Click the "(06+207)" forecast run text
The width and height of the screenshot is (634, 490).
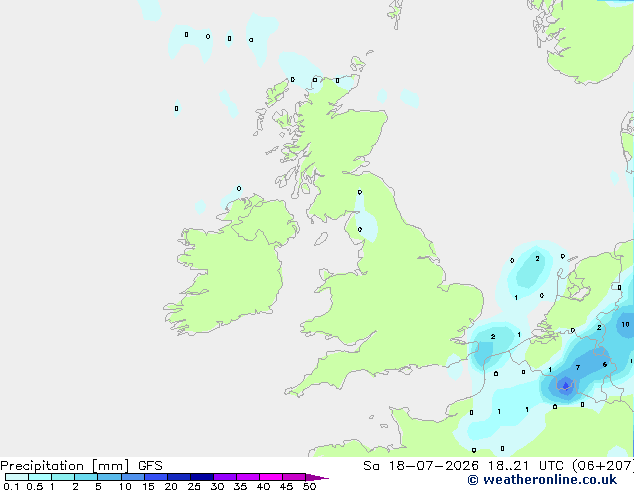coord(603,466)
